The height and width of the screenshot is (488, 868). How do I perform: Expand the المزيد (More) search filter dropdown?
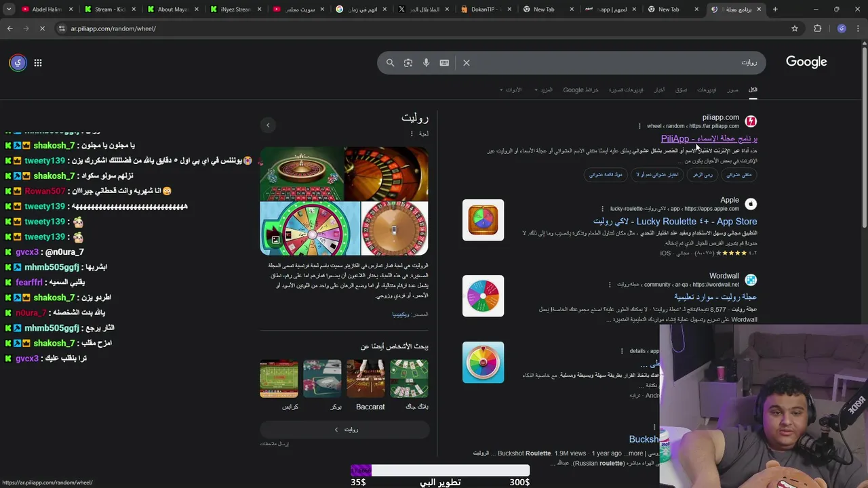[544, 89]
